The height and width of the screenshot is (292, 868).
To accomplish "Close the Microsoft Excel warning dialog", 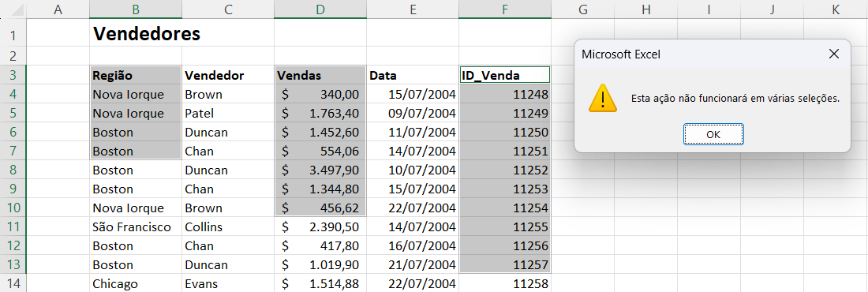I will click(x=833, y=54).
